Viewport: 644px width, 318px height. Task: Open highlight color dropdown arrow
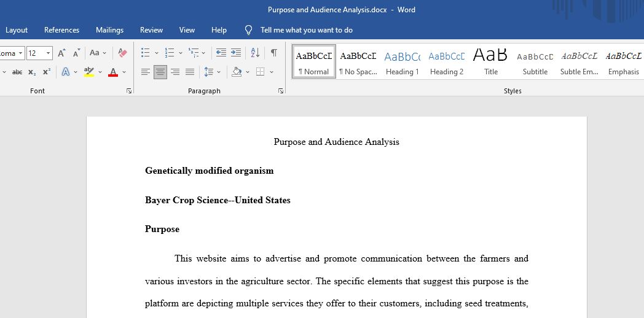click(x=100, y=72)
